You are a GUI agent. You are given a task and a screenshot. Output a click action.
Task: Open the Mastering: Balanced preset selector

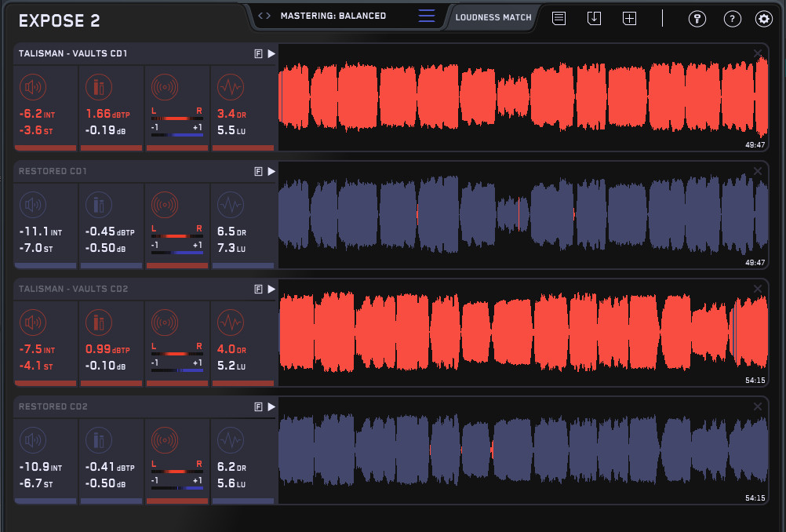point(333,16)
